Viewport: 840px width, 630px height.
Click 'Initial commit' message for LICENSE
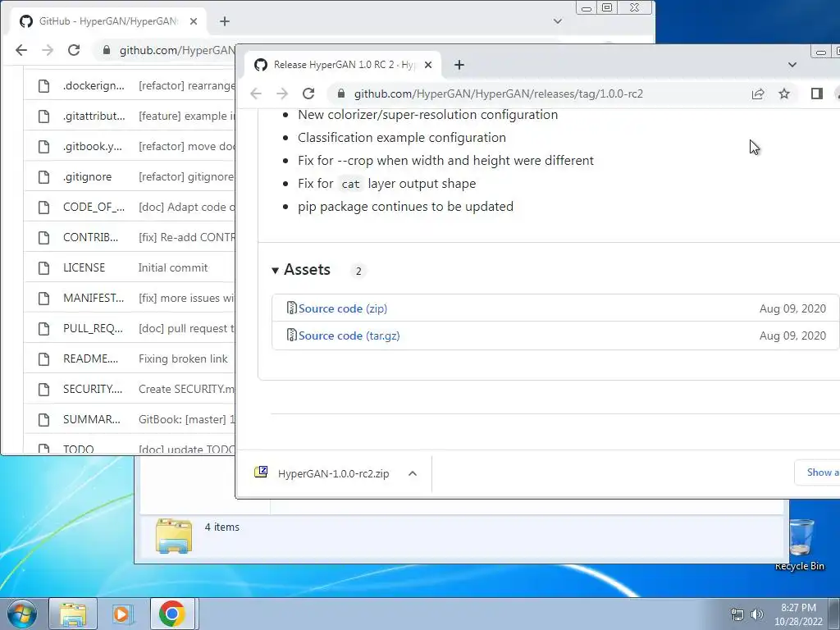(x=173, y=268)
